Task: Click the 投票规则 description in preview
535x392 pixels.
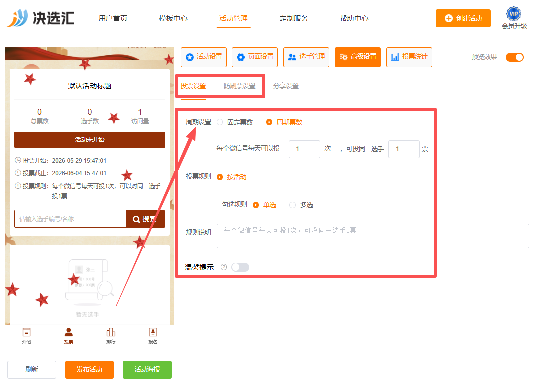Action: 88,191
